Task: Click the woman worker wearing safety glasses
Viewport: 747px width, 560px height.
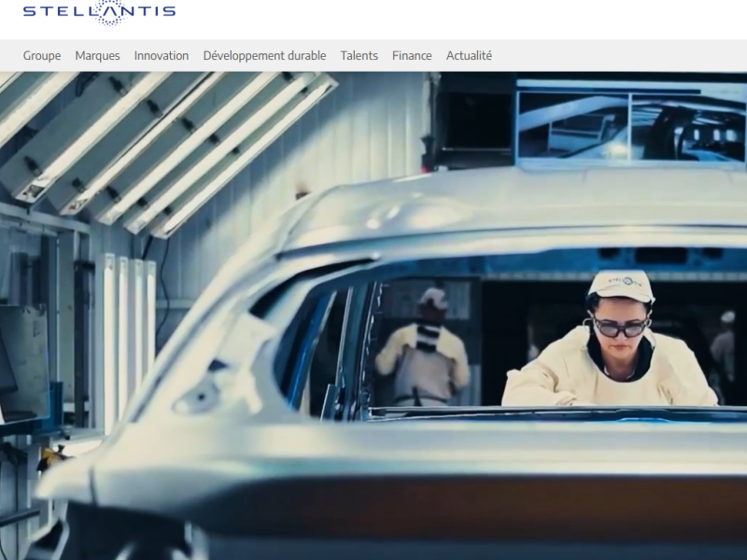Action: (x=610, y=341)
